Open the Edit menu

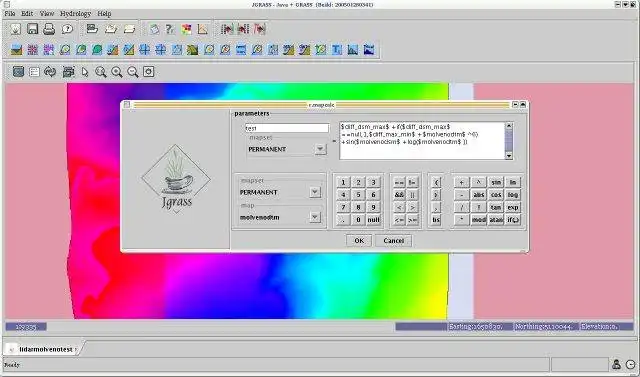(x=27, y=13)
